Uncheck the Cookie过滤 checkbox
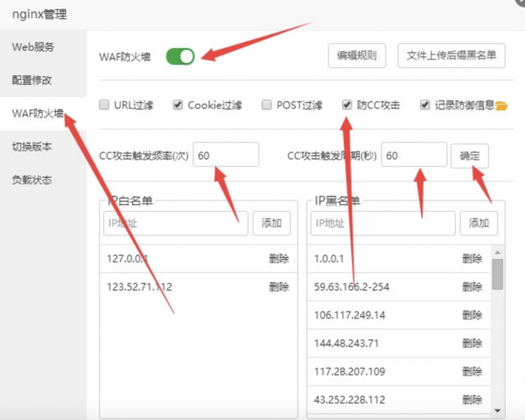525x420 pixels. tap(178, 105)
